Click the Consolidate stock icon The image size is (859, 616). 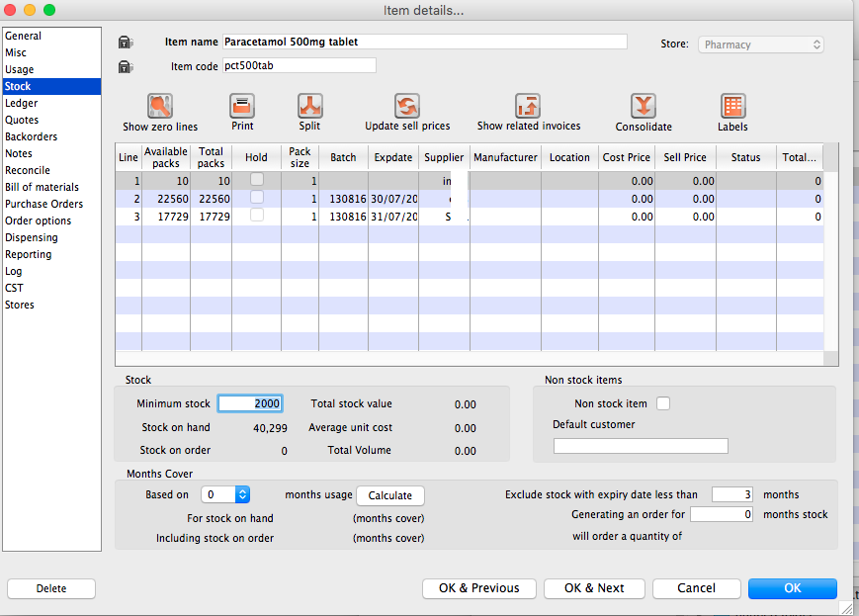tap(644, 107)
